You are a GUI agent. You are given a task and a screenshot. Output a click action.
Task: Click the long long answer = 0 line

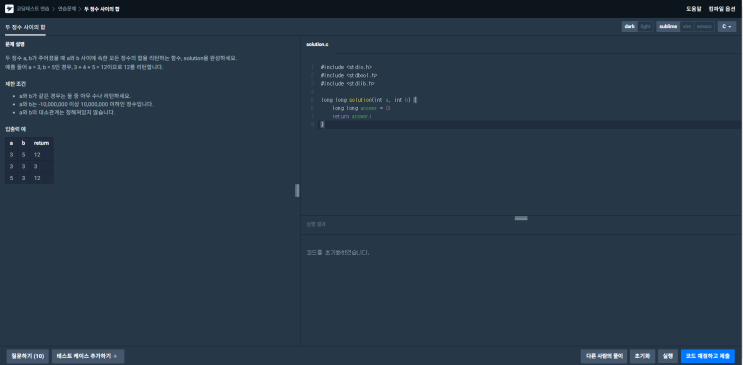(x=362, y=108)
